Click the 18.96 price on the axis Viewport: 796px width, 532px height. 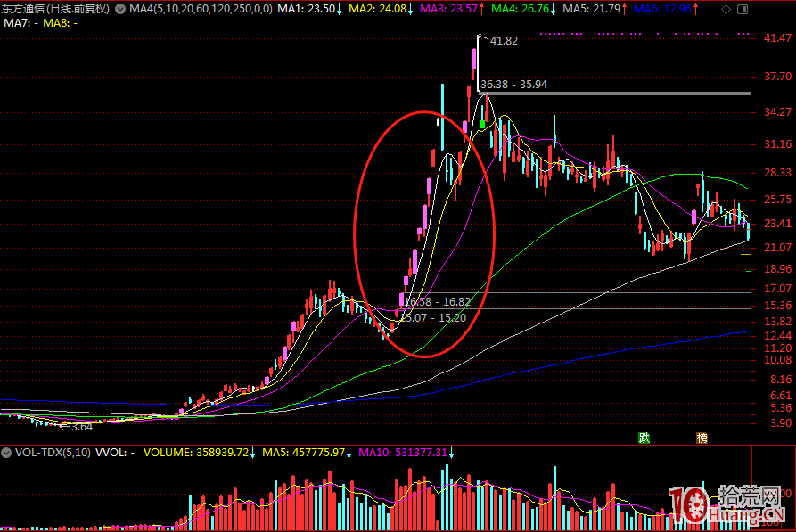[x=777, y=269]
